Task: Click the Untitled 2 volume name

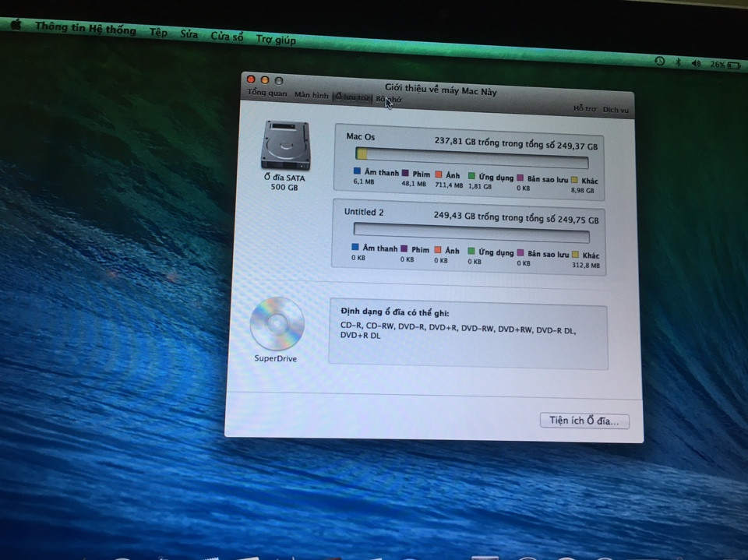Action: pyautogui.click(x=364, y=212)
